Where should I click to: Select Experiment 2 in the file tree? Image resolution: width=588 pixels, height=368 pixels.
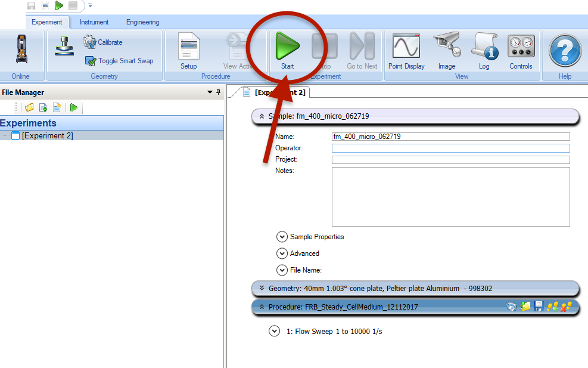[x=47, y=135]
